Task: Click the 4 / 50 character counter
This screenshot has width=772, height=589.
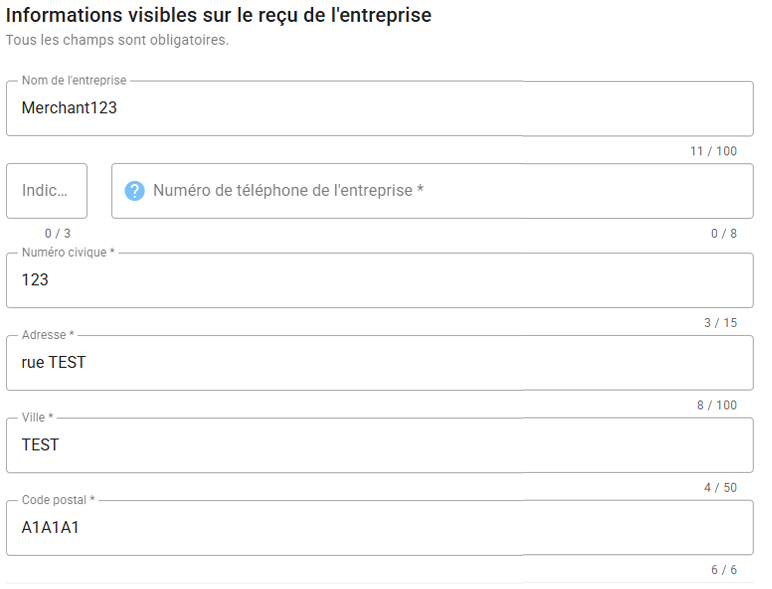Action: [x=720, y=487]
